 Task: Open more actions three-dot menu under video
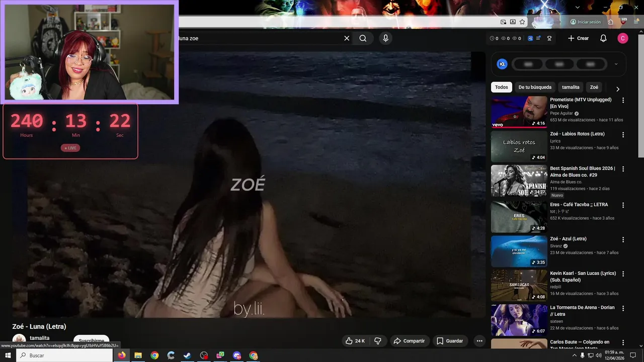click(479, 341)
